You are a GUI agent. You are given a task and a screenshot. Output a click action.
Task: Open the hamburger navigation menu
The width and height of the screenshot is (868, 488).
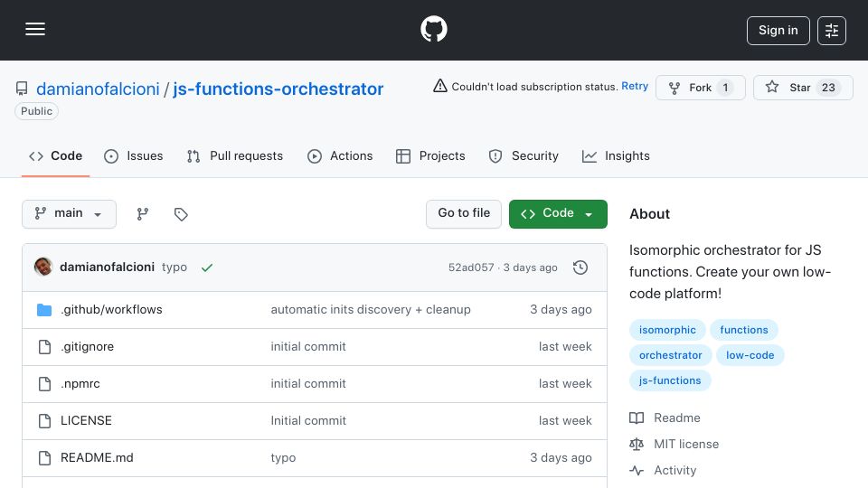point(35,29)
